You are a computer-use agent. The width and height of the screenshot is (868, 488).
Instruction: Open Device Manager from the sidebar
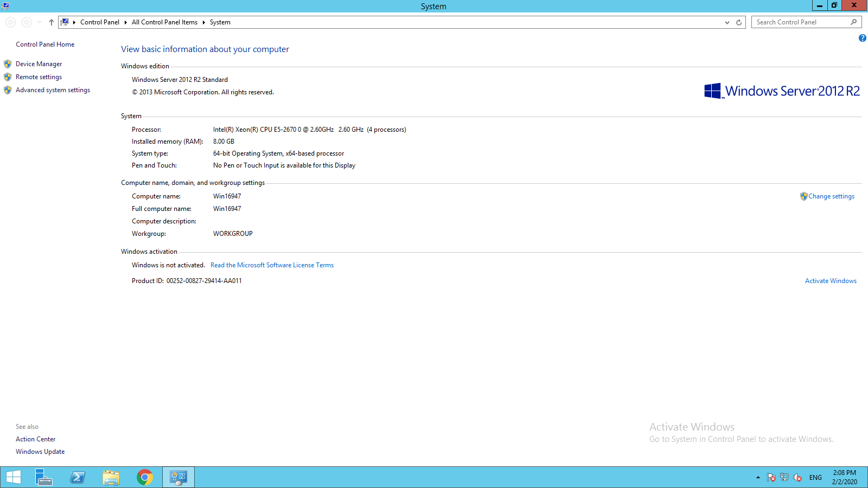click(39, 64)
